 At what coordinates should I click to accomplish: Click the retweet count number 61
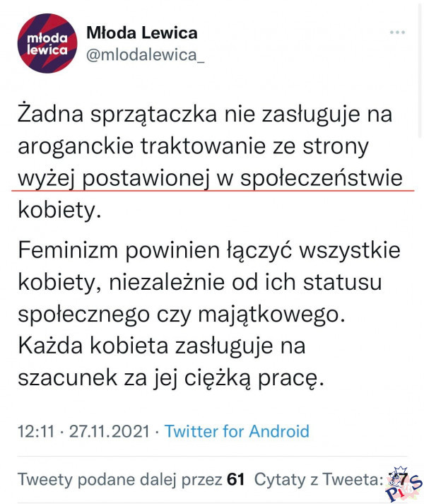click(235, 479)
